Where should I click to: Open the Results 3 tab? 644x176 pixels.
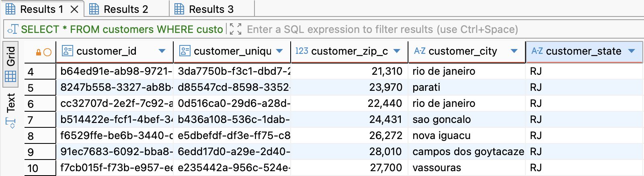pos(211,9)
